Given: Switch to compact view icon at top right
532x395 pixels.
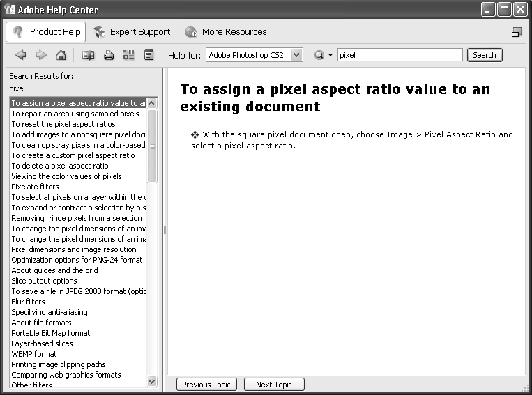Looking at the screenshot, I should (517, 32).
